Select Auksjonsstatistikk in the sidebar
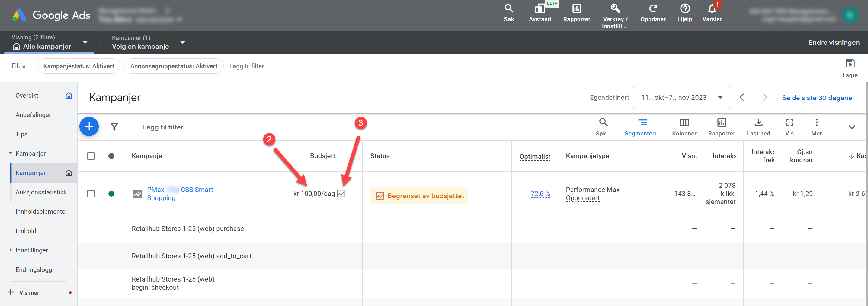 pos(41,192)
